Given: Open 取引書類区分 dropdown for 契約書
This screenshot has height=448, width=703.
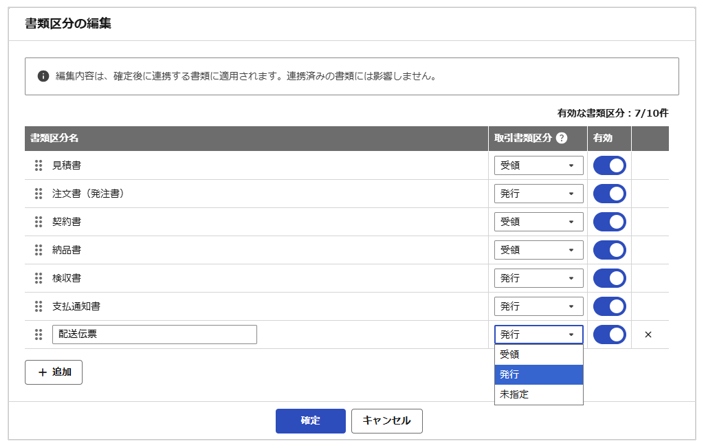Looking at the screenshot, I should pos(538,222).
